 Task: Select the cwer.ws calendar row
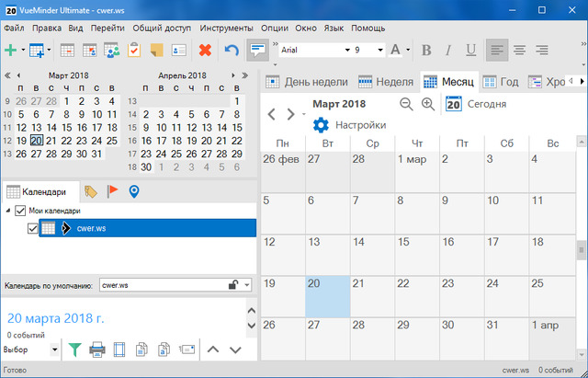coord(148,228)
